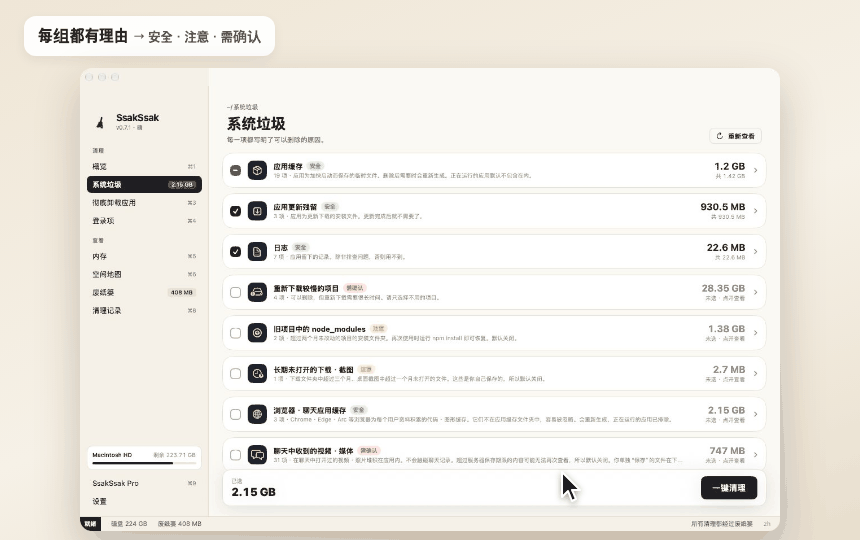Expand the 应用更新残留 row chevron
This screenshot has height=540, width=860.
point(756,211)
